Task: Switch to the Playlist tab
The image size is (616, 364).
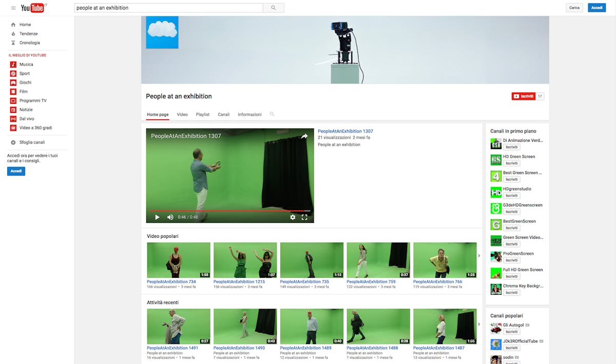Action: [x=202, y=114]
